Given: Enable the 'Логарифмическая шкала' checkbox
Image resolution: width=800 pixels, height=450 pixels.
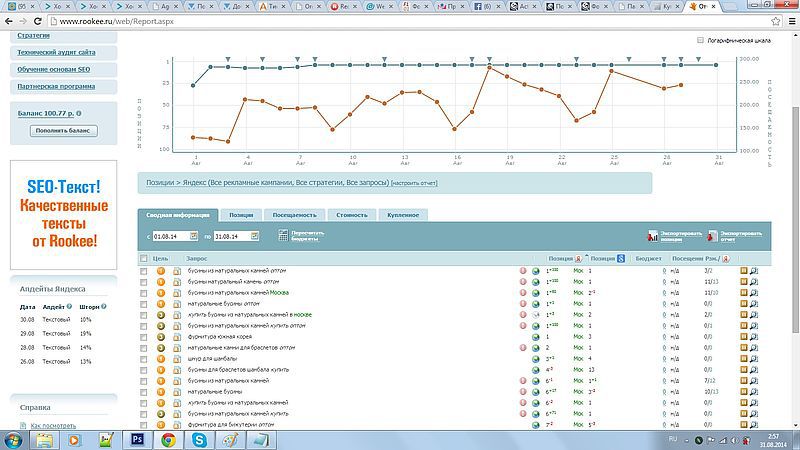Looking at the screenshot, I should 699,41.
